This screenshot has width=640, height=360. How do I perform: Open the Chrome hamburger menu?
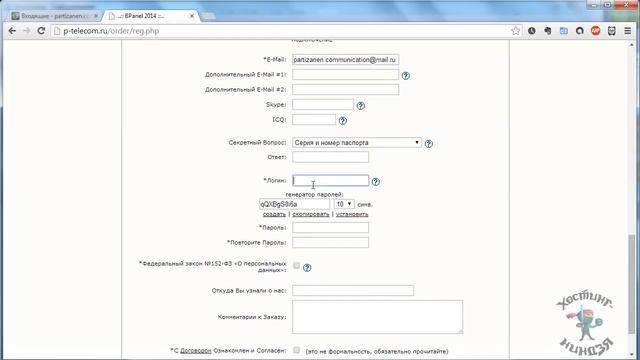628,31
